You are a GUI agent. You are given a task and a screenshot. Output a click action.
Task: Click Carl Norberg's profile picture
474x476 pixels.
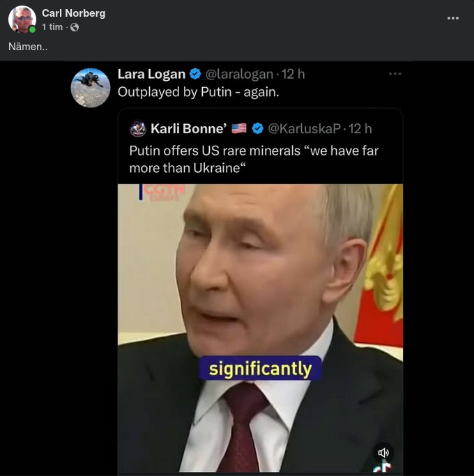22,20
